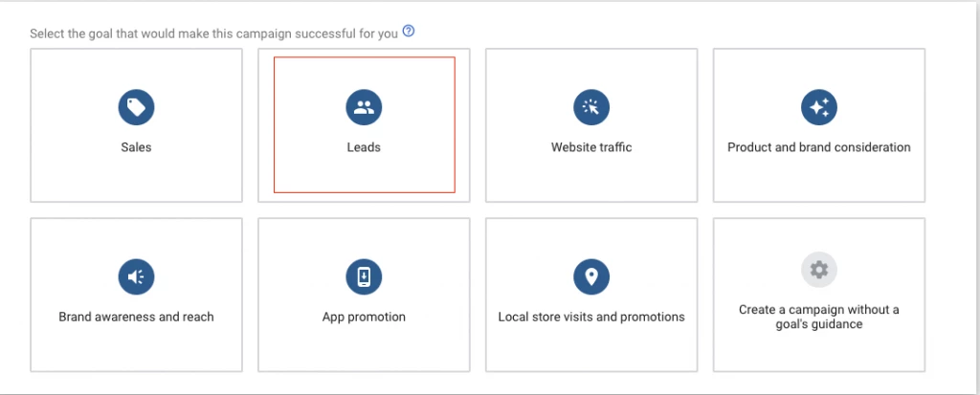
Task: Open the help tooltip beside the goal prompt
Action: [409, 32]
